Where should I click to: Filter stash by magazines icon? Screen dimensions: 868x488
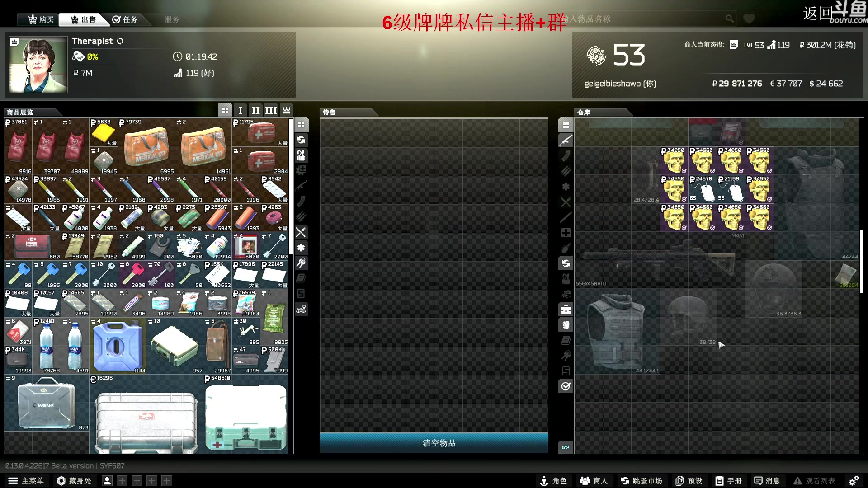tap(566, 156)
